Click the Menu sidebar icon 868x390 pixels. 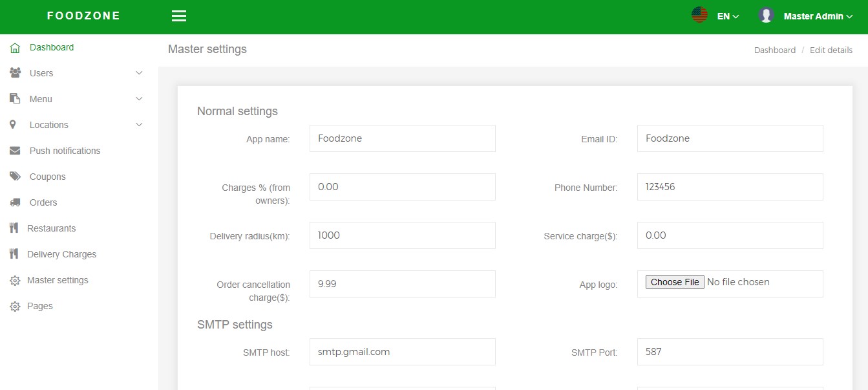coord(15,99)
